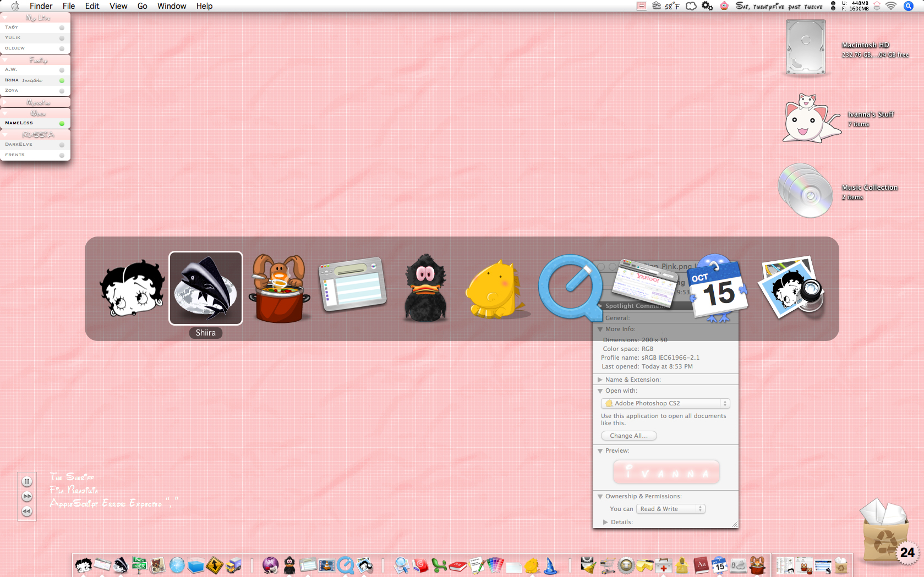Image resolution: width=924 pixels, height=577 pixels.
Task: Select online buddy NAMELESS
Action: (x=35, y=123)
